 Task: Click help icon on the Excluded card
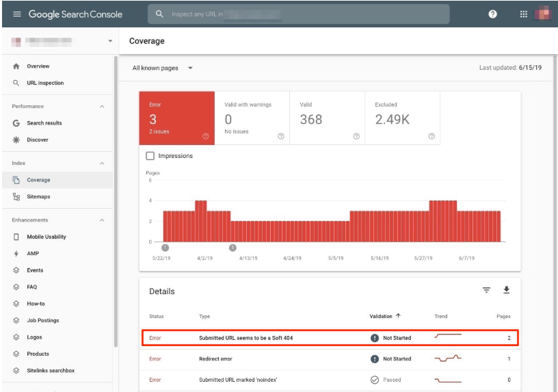pyautogui.click(x=431, y=136)
